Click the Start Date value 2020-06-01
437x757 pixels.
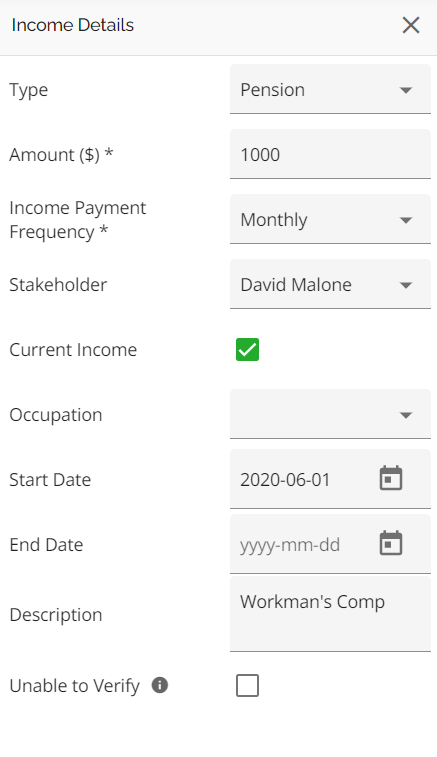[x=285, y=480]
